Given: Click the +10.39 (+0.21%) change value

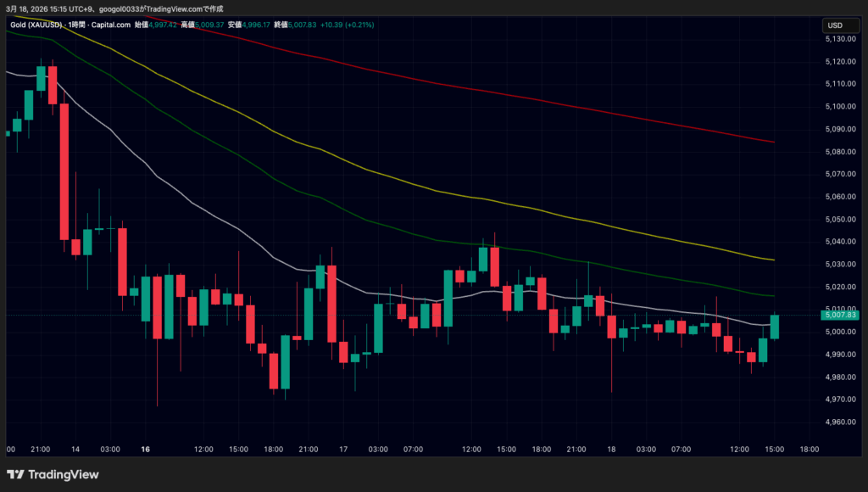Looking at the screenshot, I should click(x=347, y=25).
